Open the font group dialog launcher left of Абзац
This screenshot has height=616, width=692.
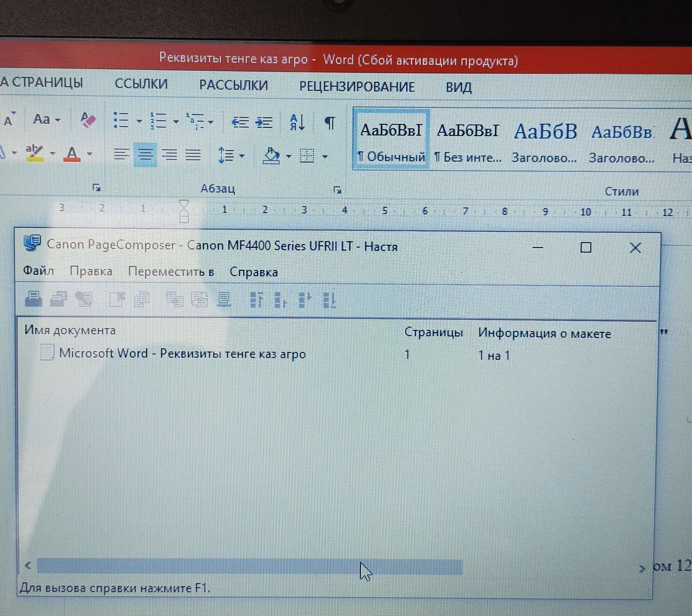[x=97, y=187]
